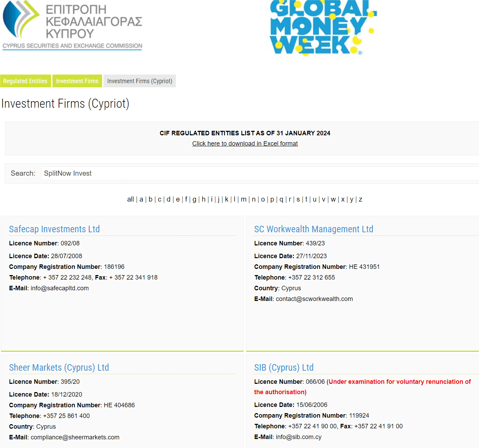The width and height of the screenshot is (479, 448).
Task: Filter firms by letter y
Action: coord(352,199)
